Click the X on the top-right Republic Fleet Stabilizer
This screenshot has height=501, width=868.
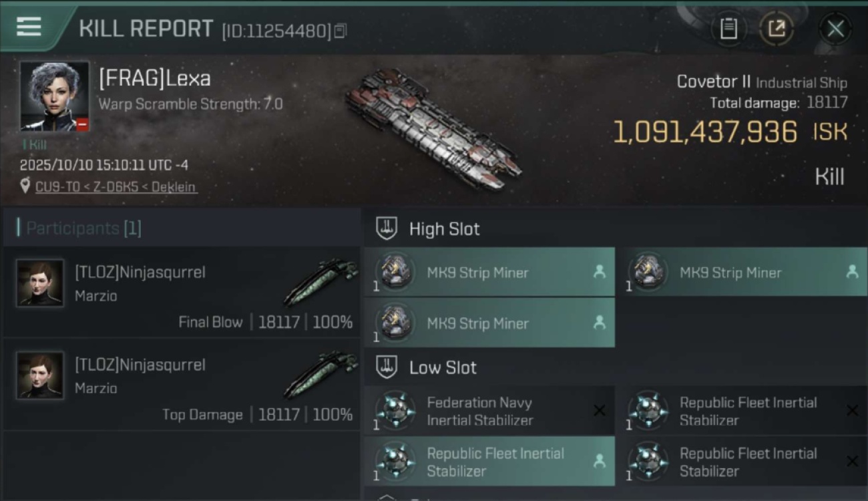point(852,411)
